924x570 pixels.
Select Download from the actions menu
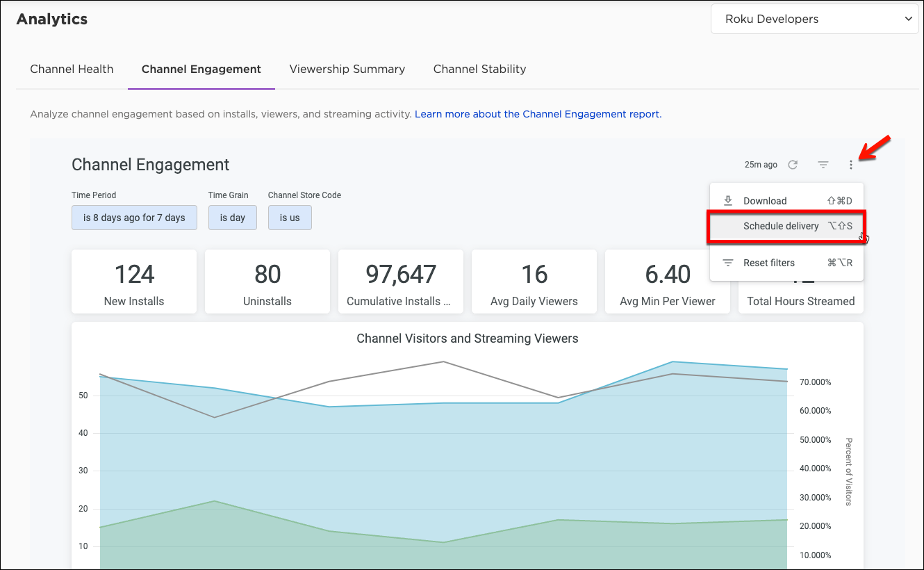765,201
